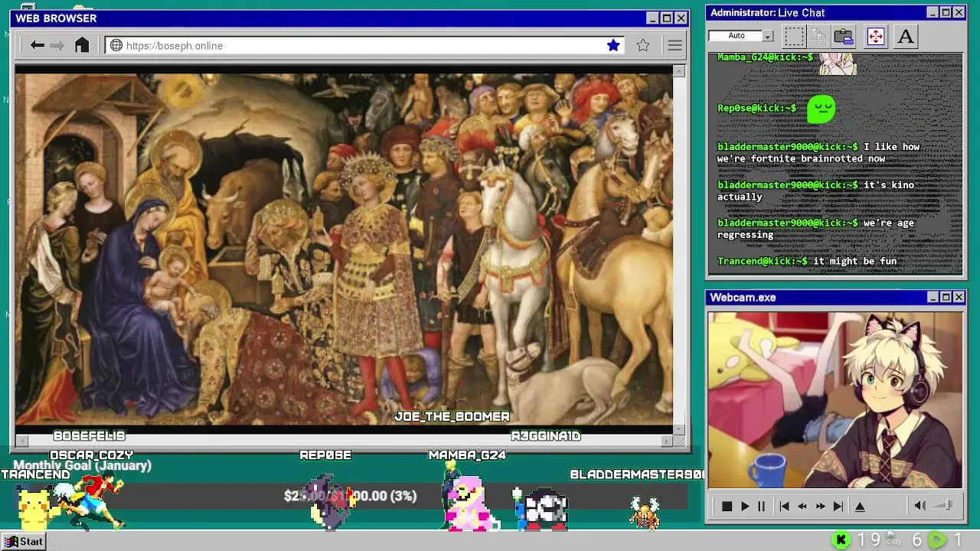This screenshot has width=980, height=551.
Task: Click the browser scrollbar up arrow
Action: tap(679, 71)
